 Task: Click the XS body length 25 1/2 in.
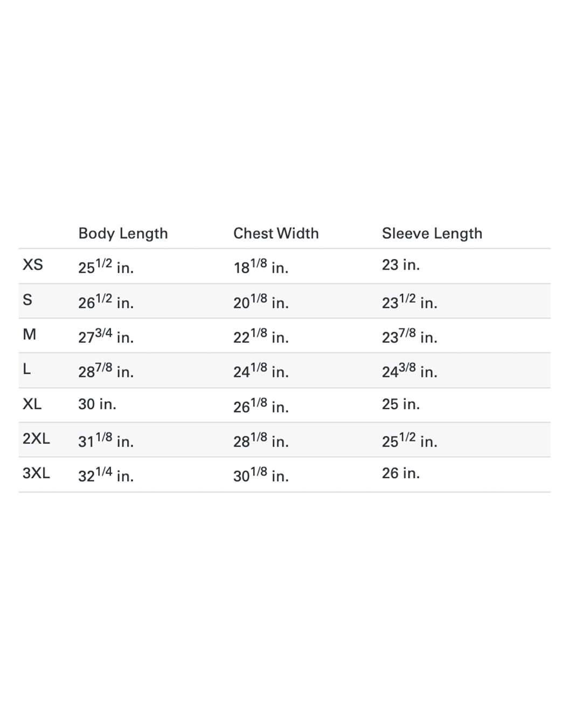tap(106, 266)
